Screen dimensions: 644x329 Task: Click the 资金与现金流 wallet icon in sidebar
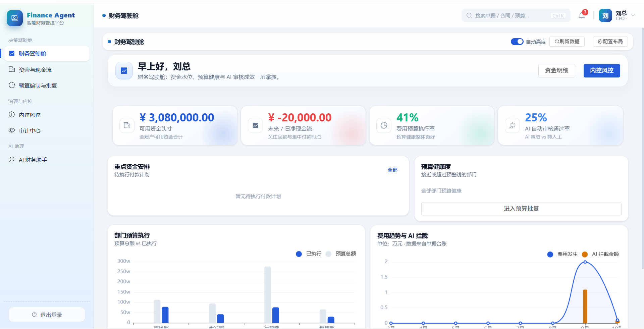click(12, 69)
